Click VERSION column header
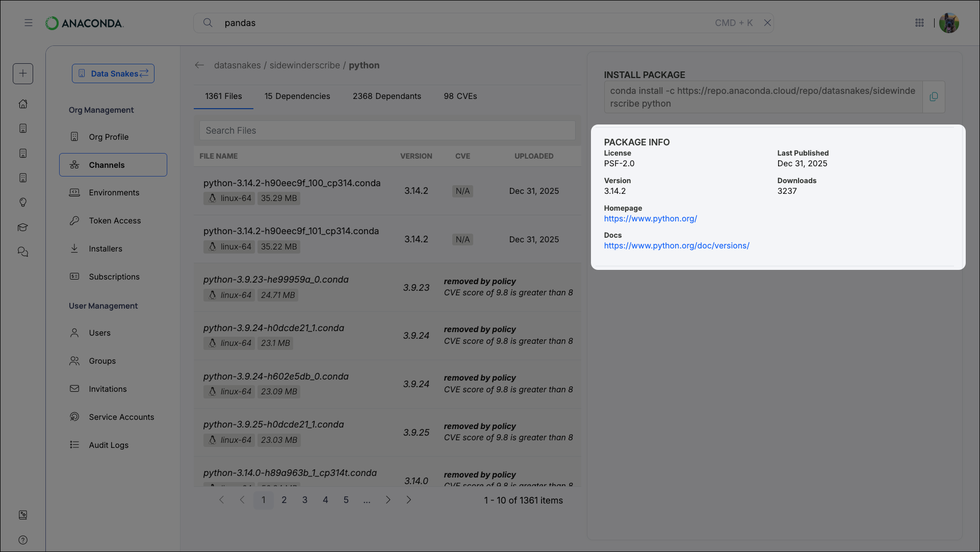This screenshot has height=552, width=980. (416, 156)
